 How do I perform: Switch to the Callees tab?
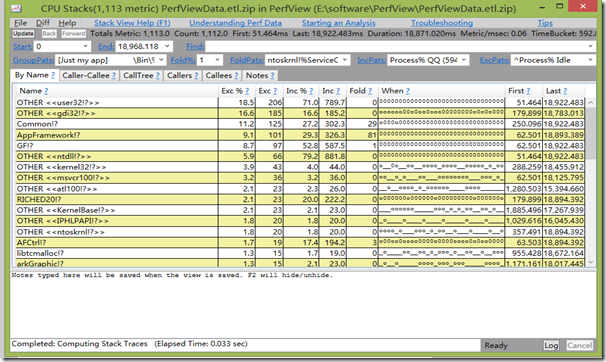(222, 75)
